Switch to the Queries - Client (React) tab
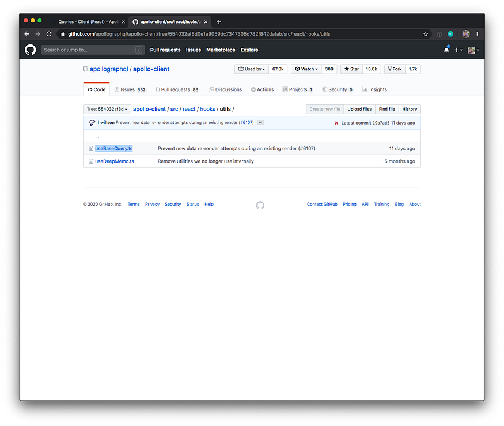Image resolution: width=504 pixels, height=426 pixels. coord(88,22)
